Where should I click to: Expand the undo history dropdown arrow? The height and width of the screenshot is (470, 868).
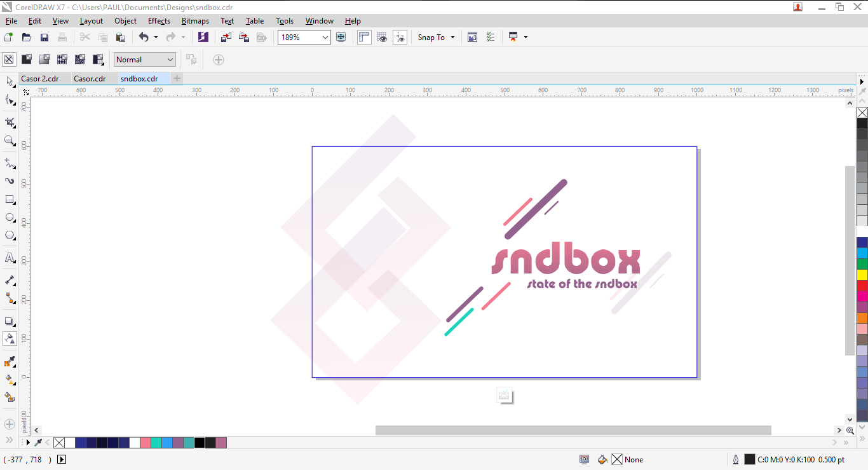coord(156,38)
